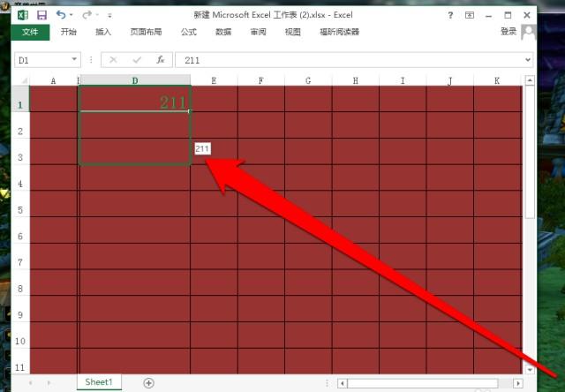Viewport: 565px width, 392px height.
Task: Click the user account avatar
Action: 529,32
